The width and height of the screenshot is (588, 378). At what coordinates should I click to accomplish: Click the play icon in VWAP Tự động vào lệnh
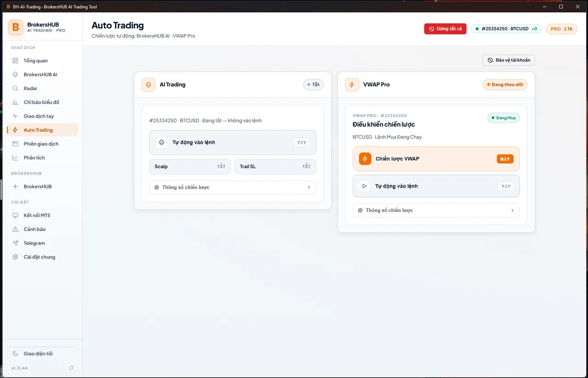(x=364, y=186)
